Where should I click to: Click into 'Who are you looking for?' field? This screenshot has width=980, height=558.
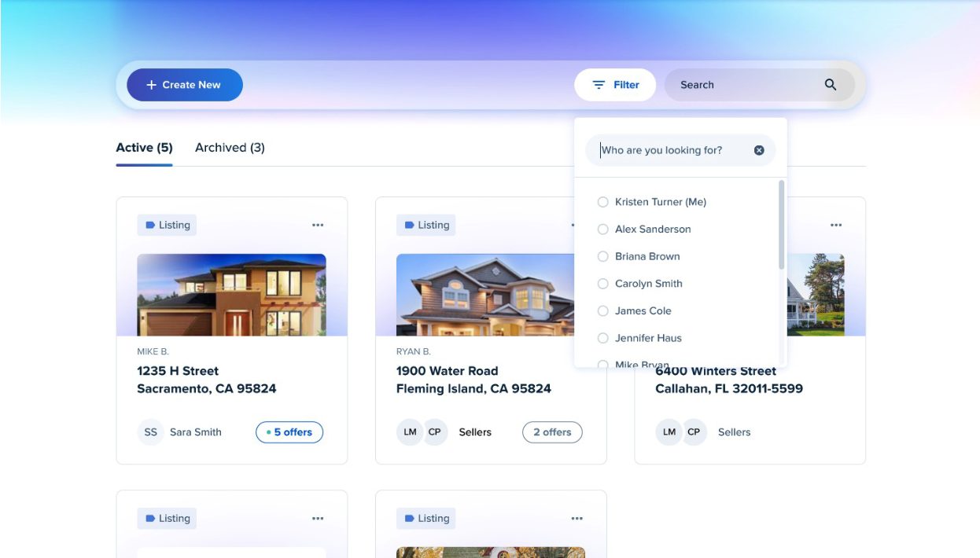(x=680, y=150)
